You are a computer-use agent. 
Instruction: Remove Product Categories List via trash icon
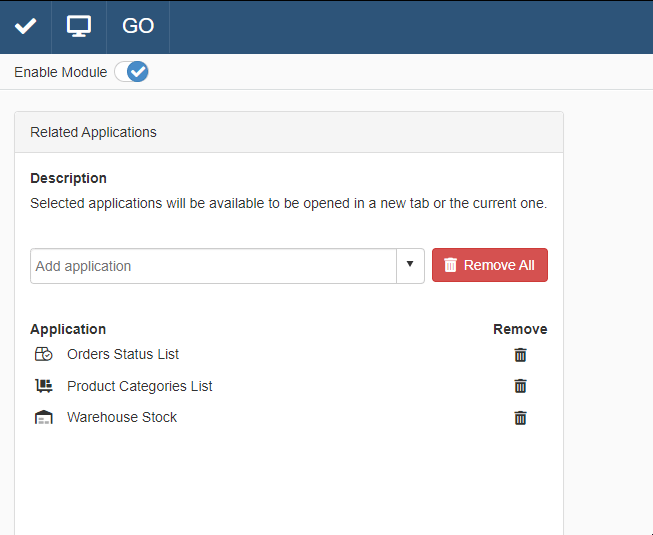[x=520, y=387]
